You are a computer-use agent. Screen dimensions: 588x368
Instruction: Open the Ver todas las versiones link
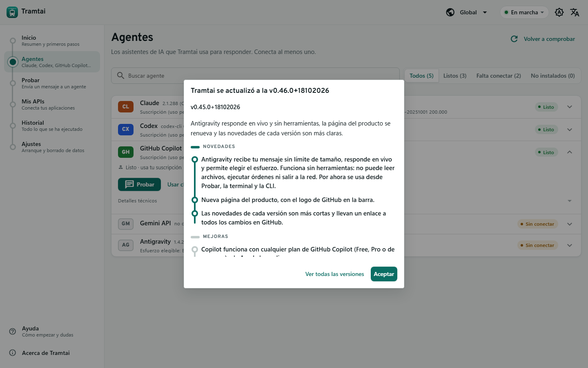(x=335, y=274)
